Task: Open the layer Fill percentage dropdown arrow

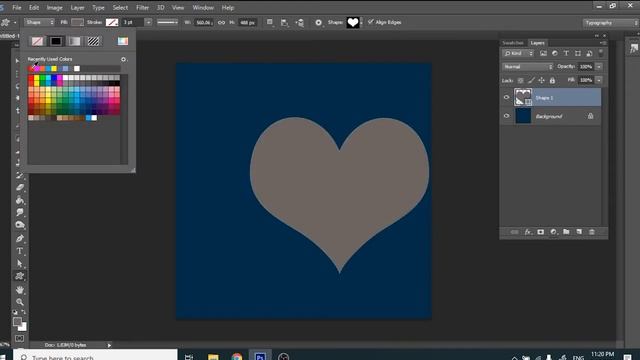Action: point(599,80)
